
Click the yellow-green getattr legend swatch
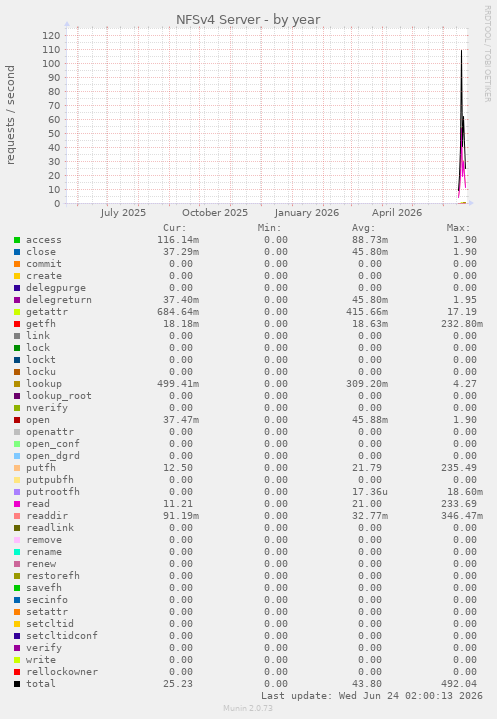point(17,312)
